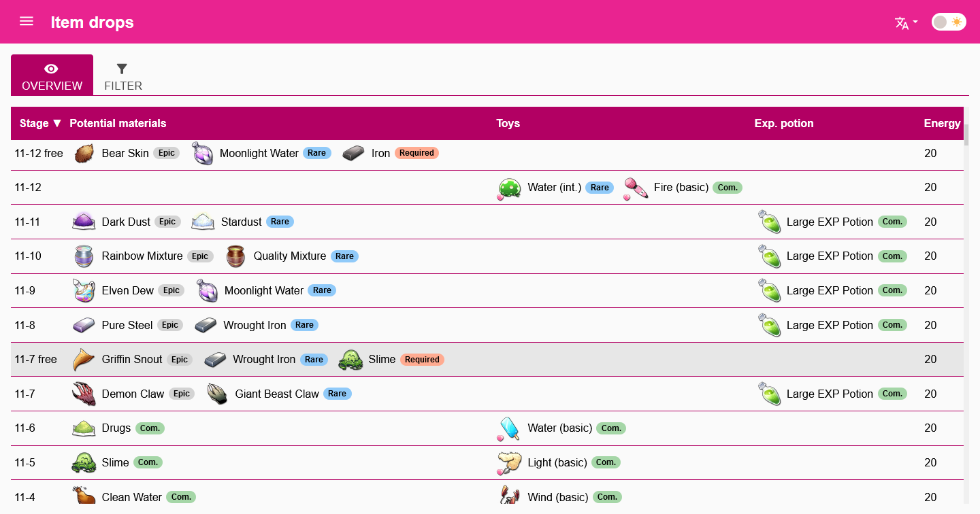Click the Stage column sort arrow
Screen dimensions: 980x514
coord(57,123)
